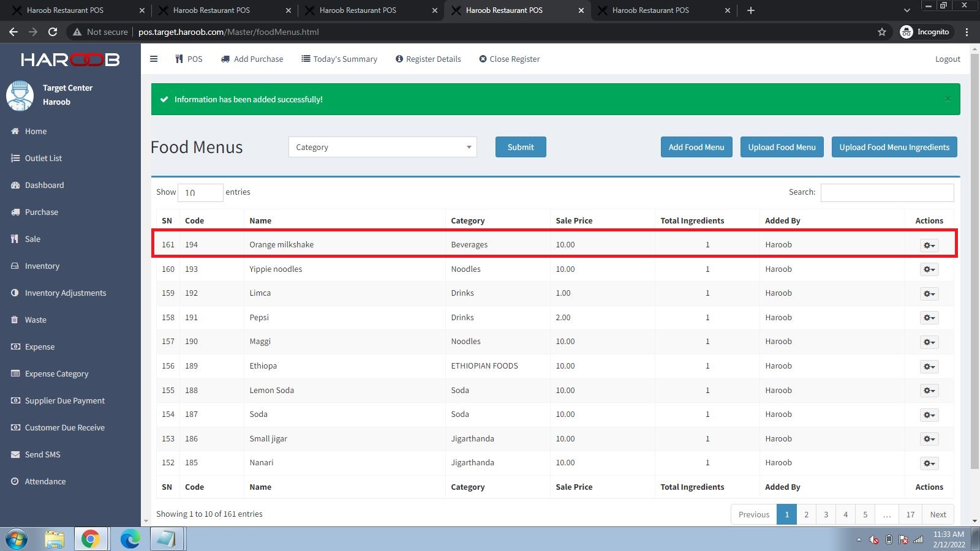Screen dimensions: 980x551
Task: Click the Submit button
Action: (x=521, y=147)
